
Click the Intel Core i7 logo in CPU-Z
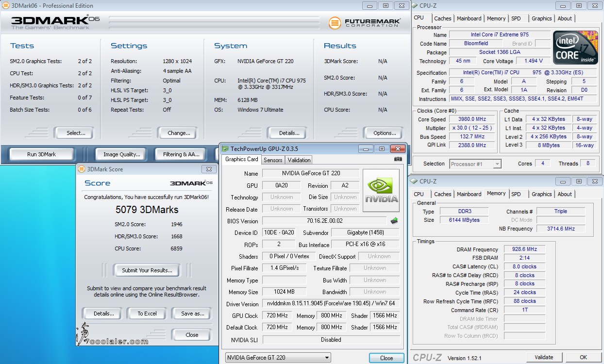click(x=576, y=48)
